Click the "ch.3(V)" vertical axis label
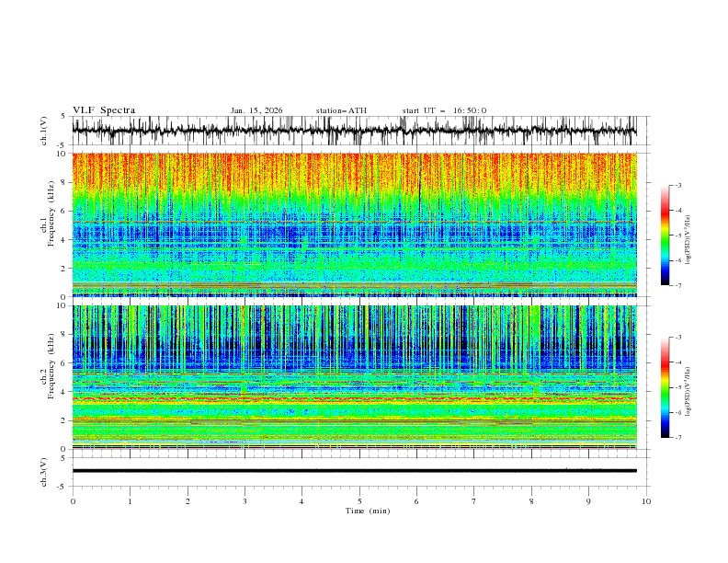This screenshot has width=728, height=563. pyautogui.click(x=44, y=472)
